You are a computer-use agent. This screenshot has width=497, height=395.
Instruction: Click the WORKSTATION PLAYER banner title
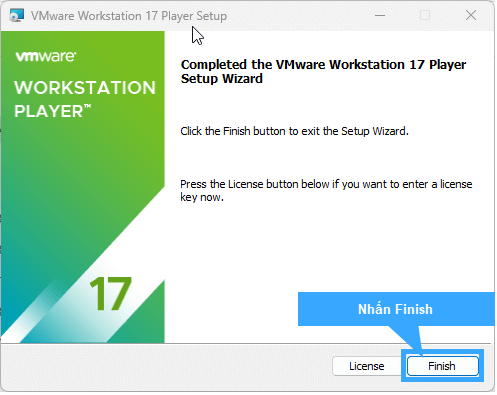[85, 99]
